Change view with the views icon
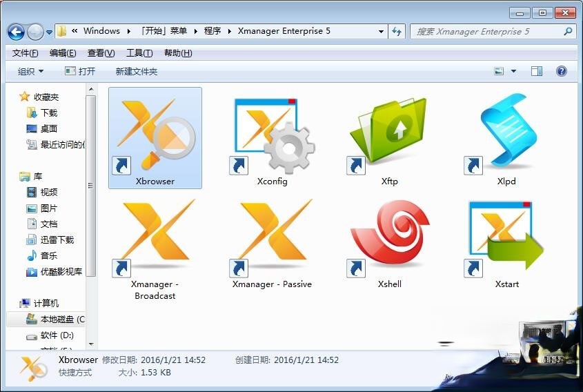 point(499,71)
